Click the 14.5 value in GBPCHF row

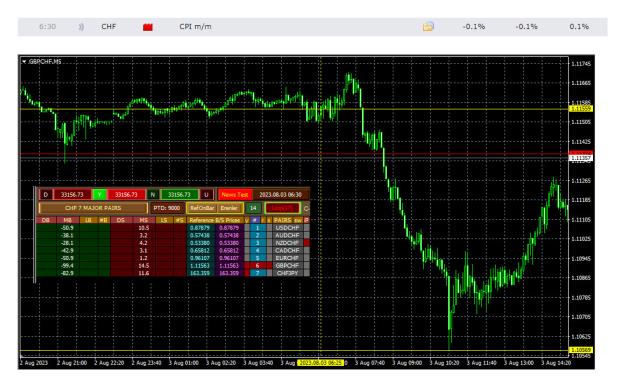click(143, 266)
